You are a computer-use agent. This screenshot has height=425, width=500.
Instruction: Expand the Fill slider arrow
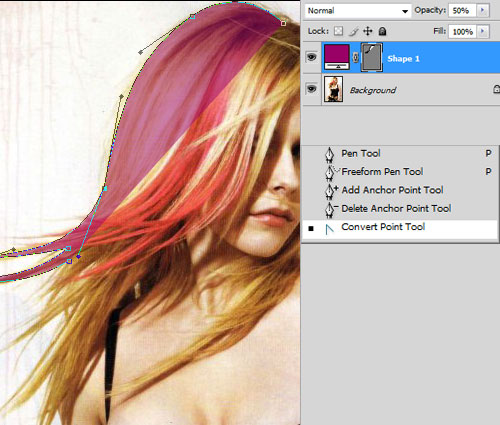click(x=483, y=32)
